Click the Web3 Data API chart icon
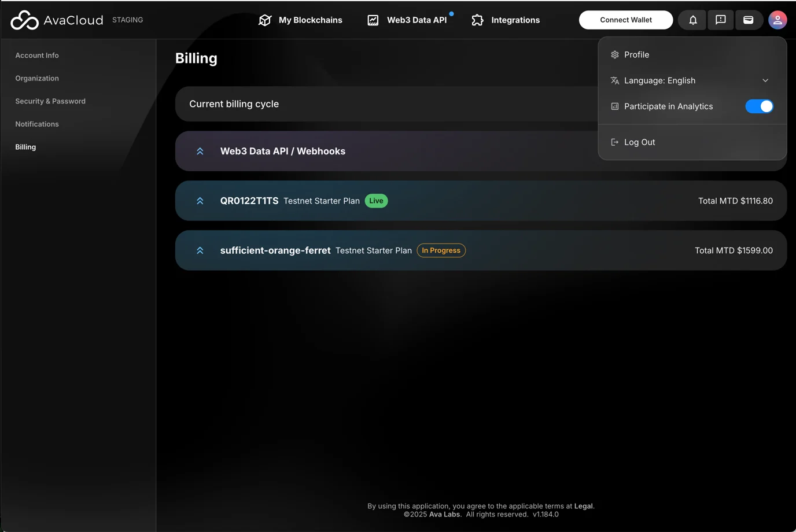 pos(373,20)
